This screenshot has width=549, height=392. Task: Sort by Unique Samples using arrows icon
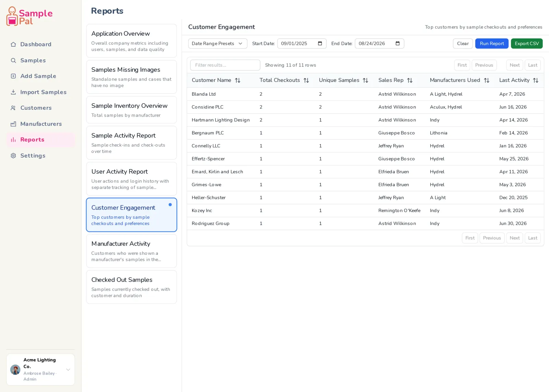[365, 80]
